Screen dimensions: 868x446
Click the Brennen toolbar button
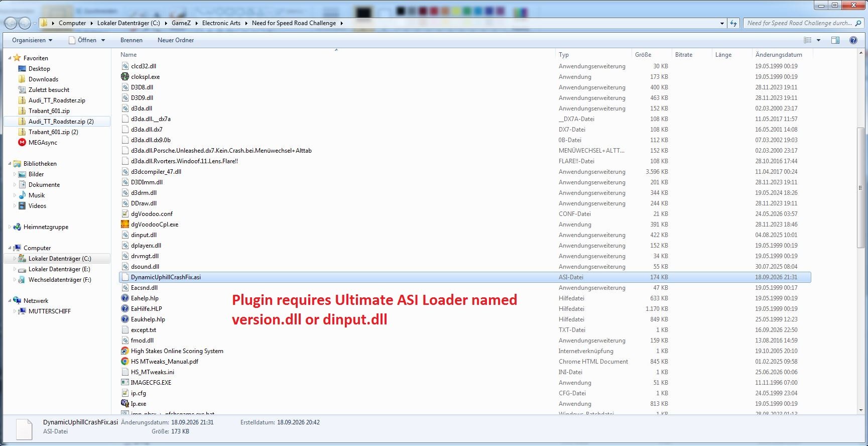click(132, 40)
